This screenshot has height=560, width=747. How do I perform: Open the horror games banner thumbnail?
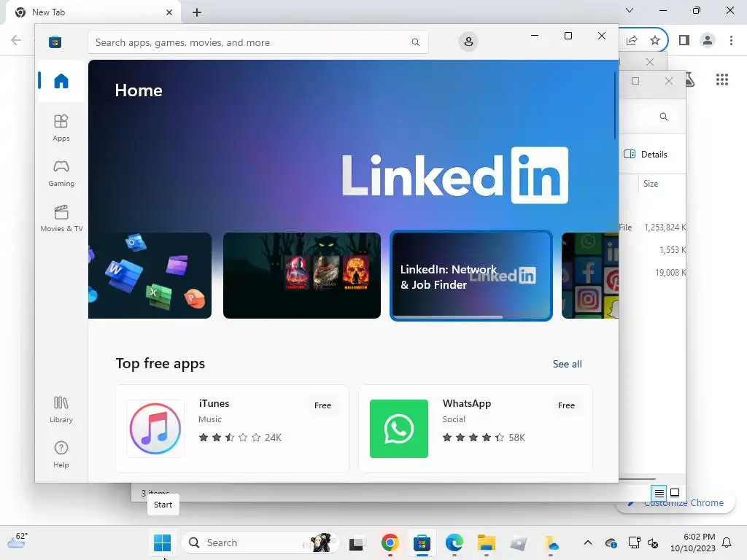(301, 275)
